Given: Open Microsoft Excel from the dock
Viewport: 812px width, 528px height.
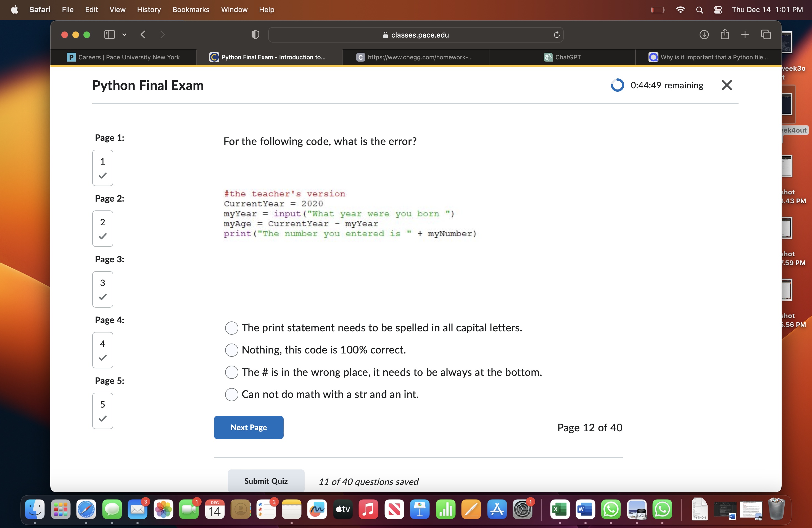Looking at the screenshot, I should (x=560, y=509).
